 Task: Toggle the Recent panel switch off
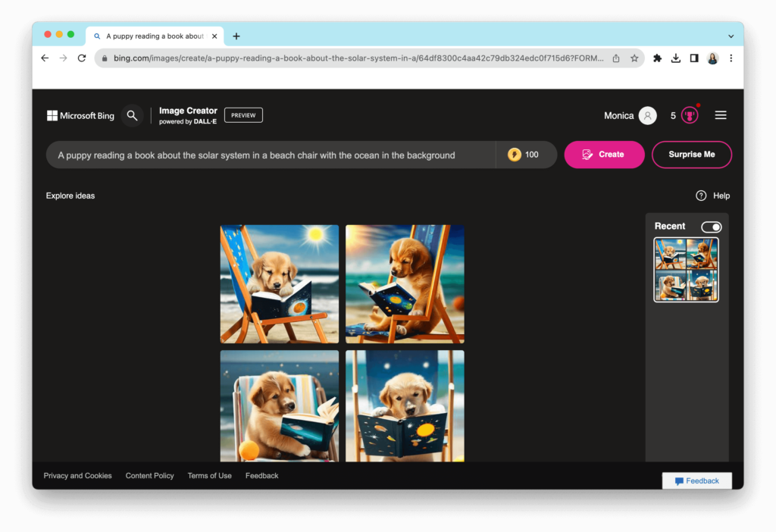711,227
